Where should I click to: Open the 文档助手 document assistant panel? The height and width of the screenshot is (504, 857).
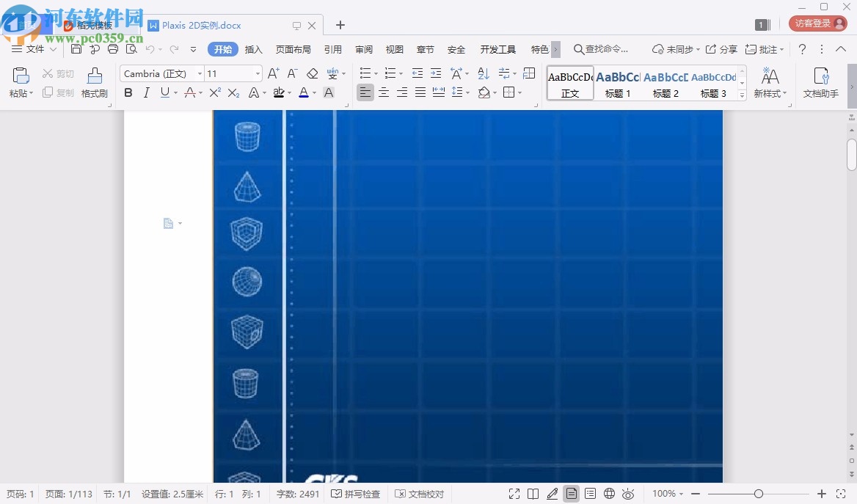pos(820,82)
